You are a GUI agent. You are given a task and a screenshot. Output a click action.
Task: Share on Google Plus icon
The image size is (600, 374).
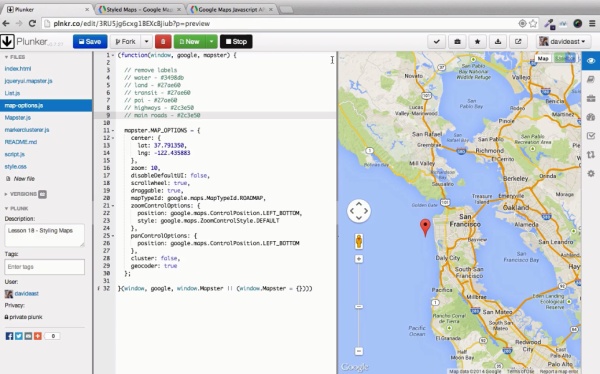(38, 336)
